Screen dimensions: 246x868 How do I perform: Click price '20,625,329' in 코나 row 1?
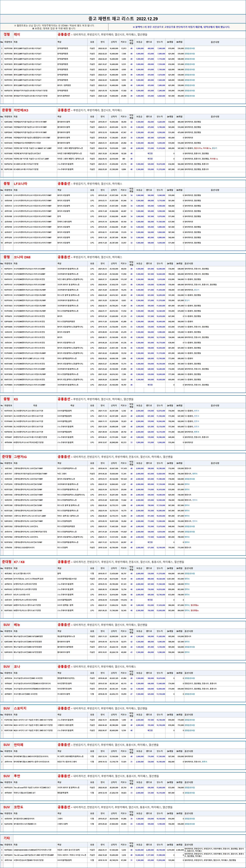tap(114, 678)
